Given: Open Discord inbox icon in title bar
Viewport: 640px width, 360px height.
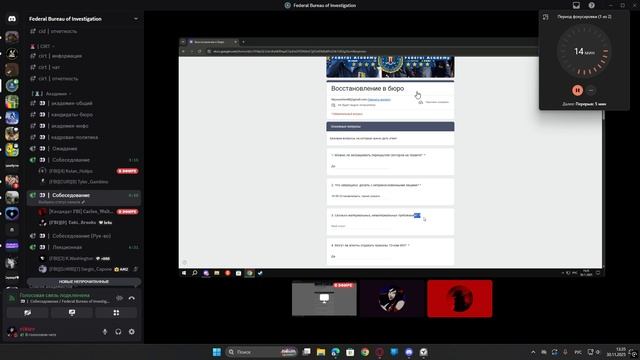Looking at the screenshot, I should click(x=576, y=5).
